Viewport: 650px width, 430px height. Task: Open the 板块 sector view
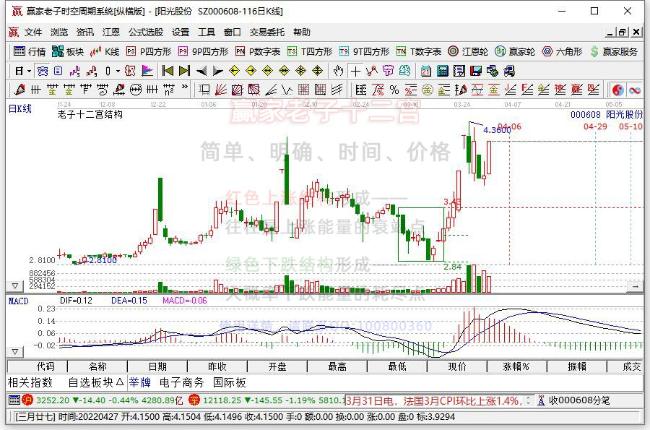point(68,51)
